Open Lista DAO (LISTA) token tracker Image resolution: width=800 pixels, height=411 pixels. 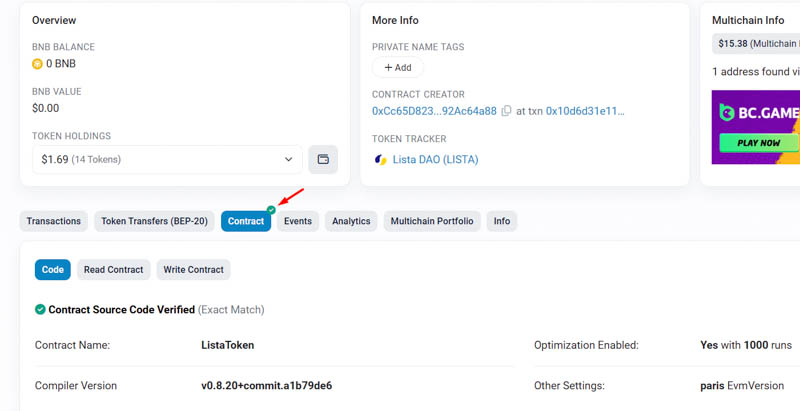435,160
